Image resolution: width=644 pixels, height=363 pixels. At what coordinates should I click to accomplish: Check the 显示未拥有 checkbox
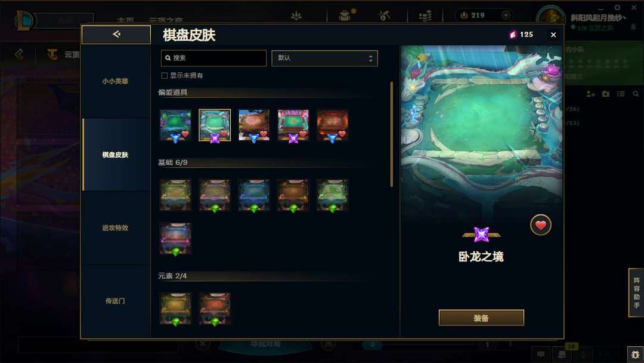pyautogui.click(x=165, y=76)
